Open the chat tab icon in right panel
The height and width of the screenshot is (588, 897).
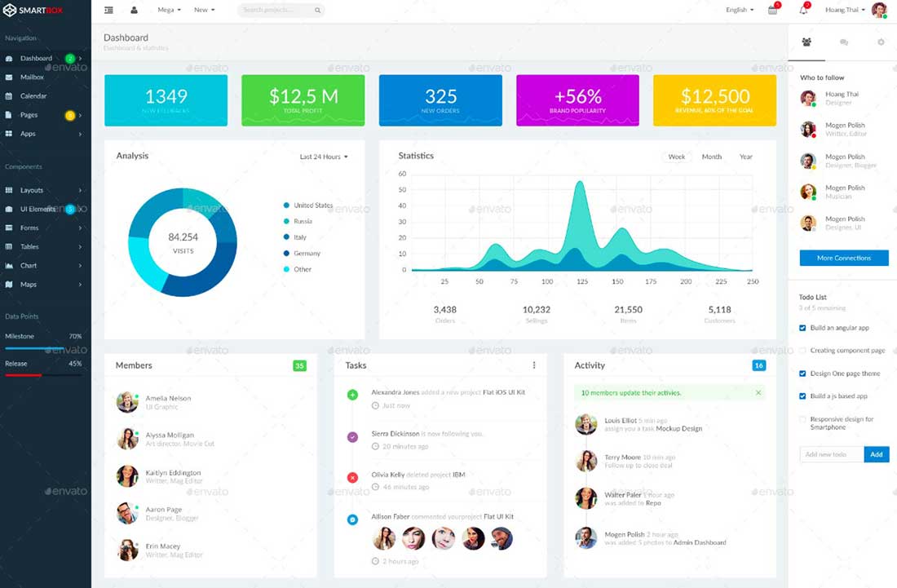844,42
